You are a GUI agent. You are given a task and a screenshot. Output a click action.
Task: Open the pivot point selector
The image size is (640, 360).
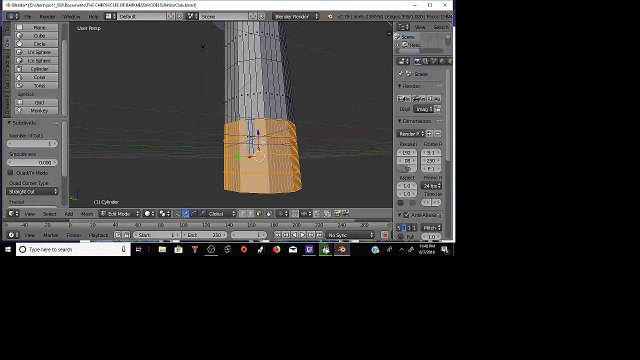coord(164,213)
